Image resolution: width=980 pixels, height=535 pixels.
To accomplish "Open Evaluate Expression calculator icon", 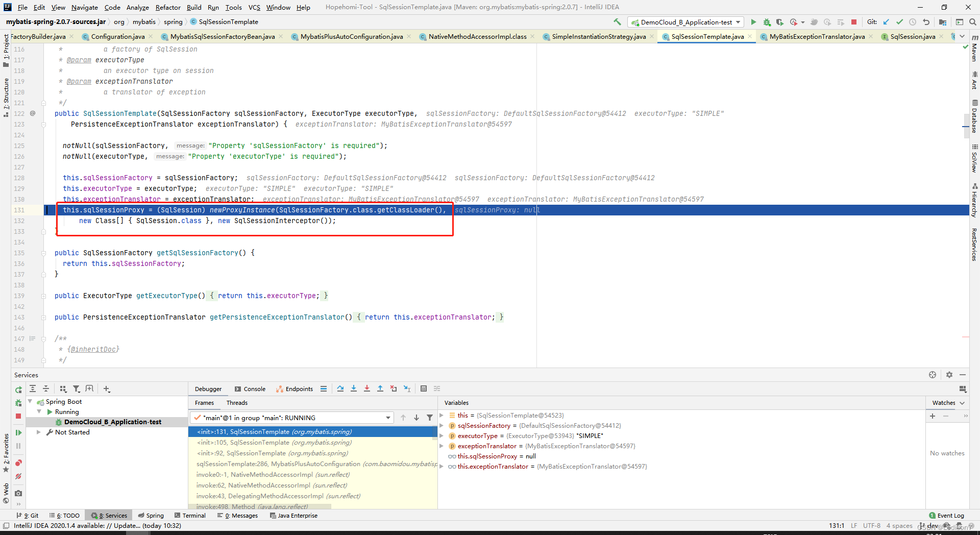I will 424,388.
